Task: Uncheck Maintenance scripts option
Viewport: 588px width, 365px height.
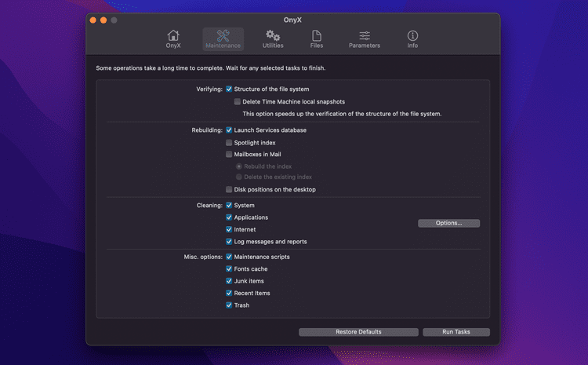Action: [229, 257]
